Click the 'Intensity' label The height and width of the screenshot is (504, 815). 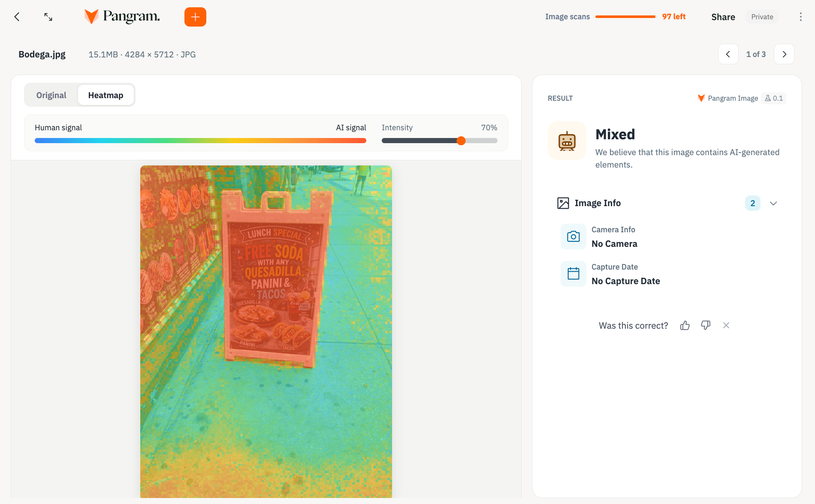click(x=397, y=128)
